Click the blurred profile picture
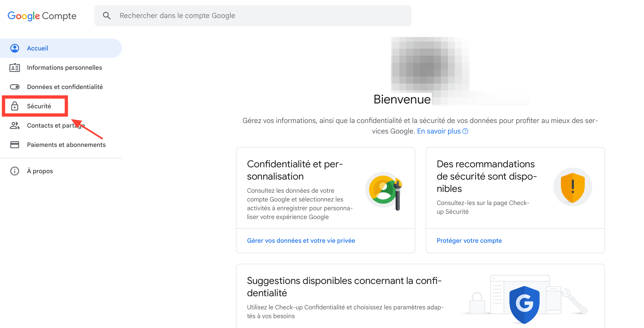644x328 pixels. (430, 64)
